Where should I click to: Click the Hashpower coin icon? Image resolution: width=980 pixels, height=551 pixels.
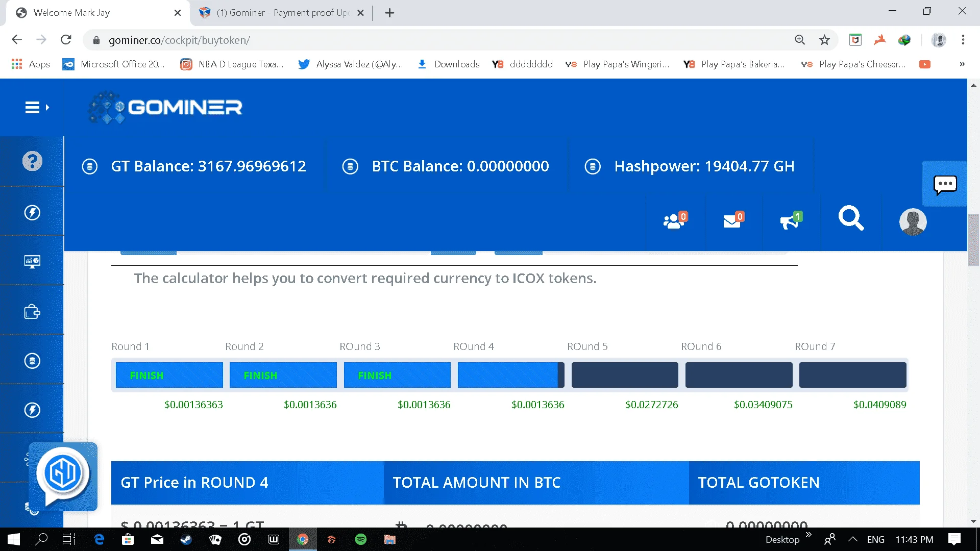pos(593,166)
